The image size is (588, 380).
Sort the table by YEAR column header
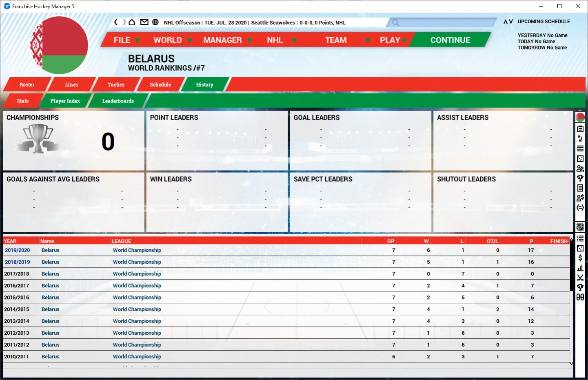[x=10, y=241]
